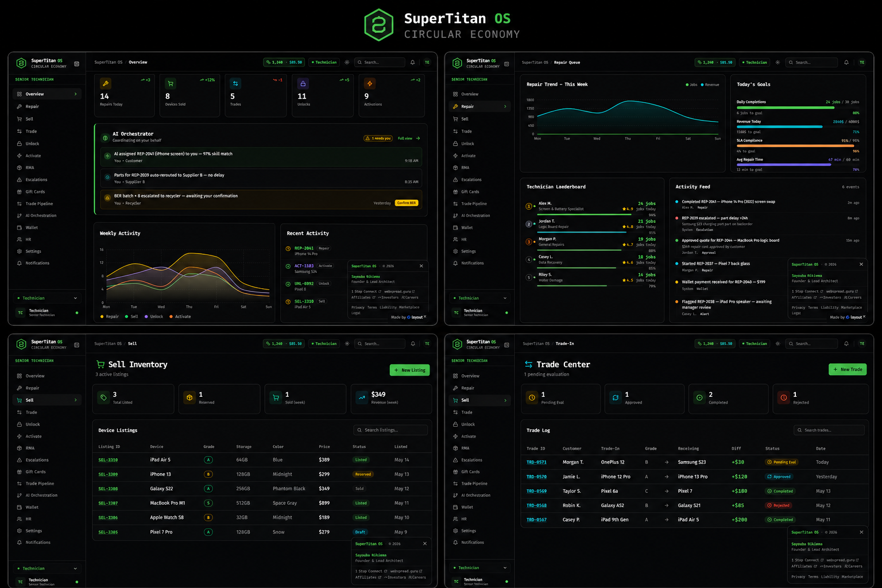Viewport: 882px width, 588px height.
Task: Click the Daily Completions progress bar
Action: point(798,107)
